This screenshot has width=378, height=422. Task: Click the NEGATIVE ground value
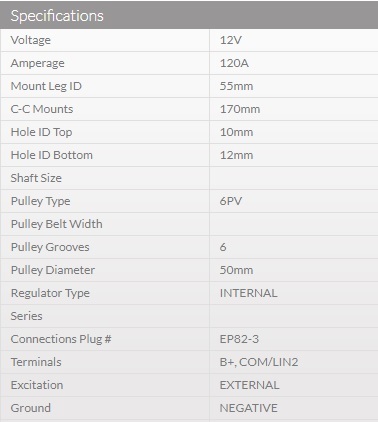point(248,408)
